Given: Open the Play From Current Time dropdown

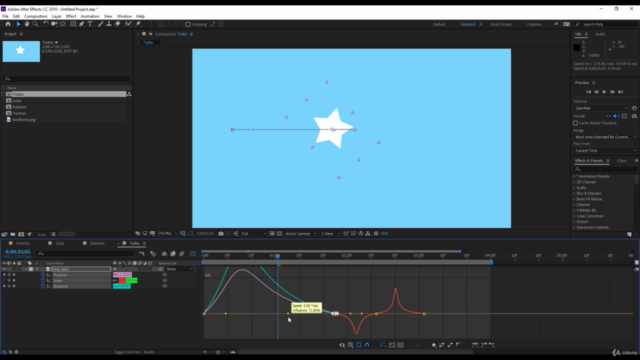Looking at the screenshot, I should (605, 151).
